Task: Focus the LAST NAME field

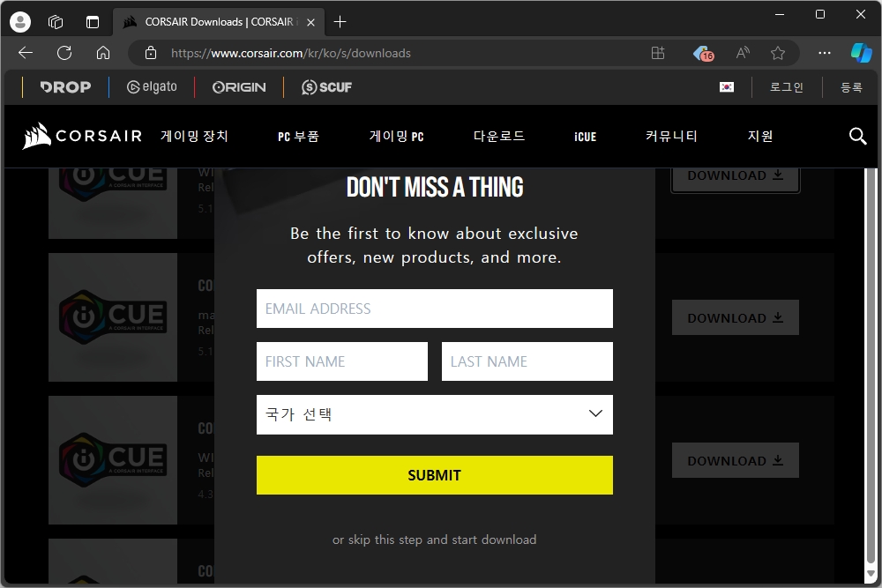Action: [527, 361]
